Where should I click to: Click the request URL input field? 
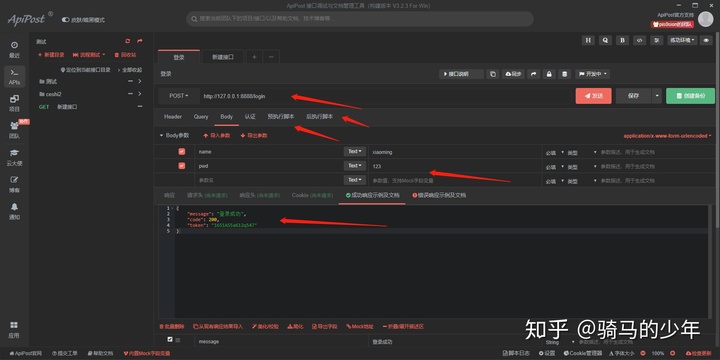click(386, 96)
